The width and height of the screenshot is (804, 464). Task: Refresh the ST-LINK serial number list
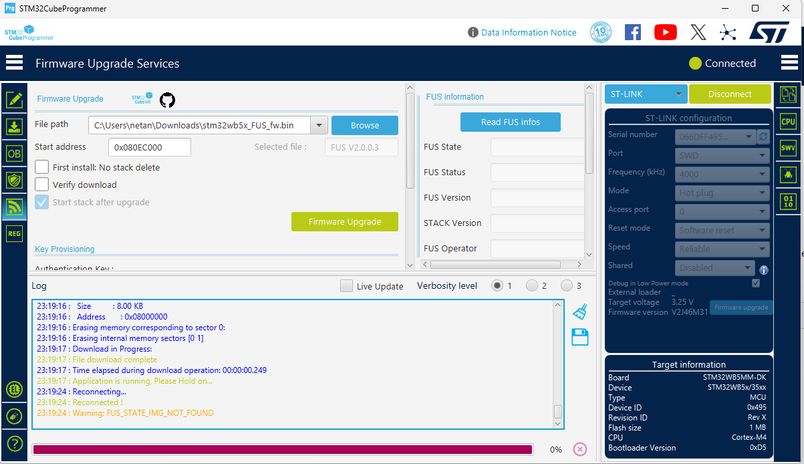[x=763, y=136]
